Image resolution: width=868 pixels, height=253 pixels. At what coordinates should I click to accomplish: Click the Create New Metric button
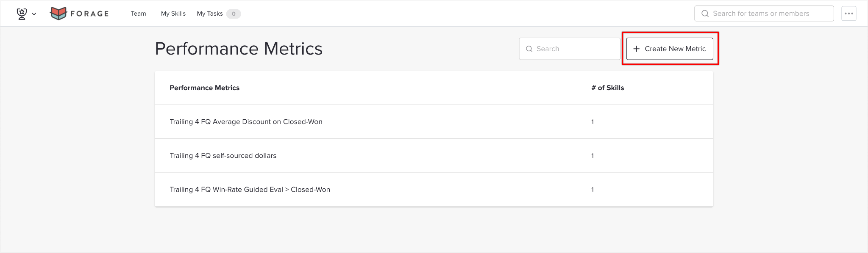click(x=670, y=49)
